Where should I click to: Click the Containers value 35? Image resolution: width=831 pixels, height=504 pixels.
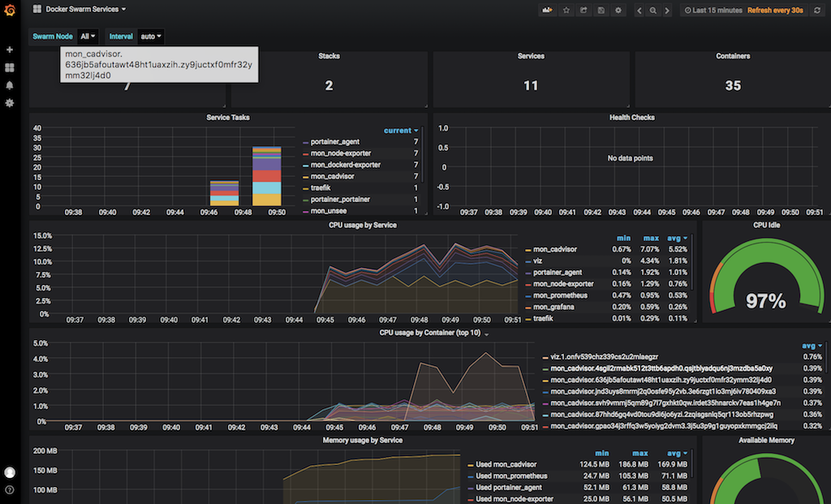(733, 86)
